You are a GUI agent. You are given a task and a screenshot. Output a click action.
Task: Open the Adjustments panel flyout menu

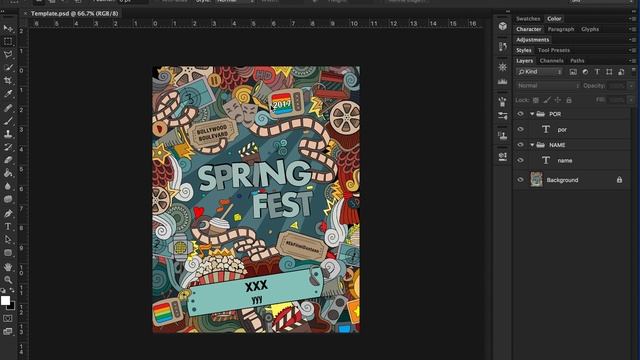click(x=632, y=40)
